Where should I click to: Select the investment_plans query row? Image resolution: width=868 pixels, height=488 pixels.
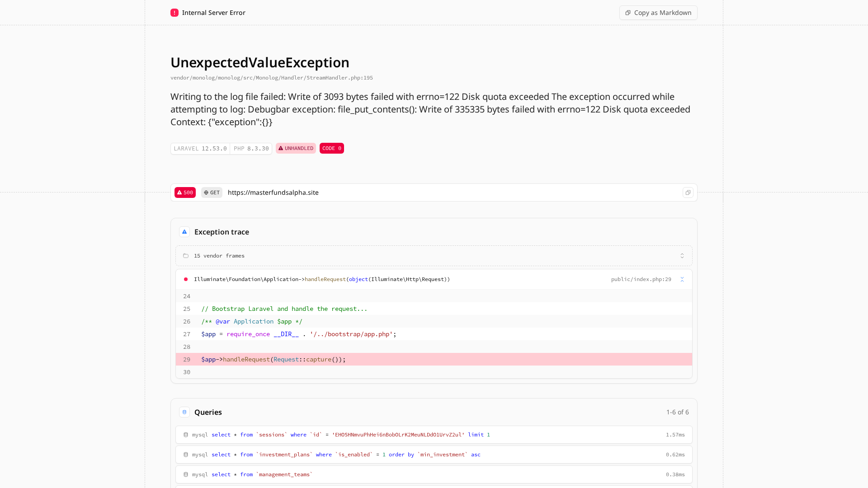coord(434,455)
